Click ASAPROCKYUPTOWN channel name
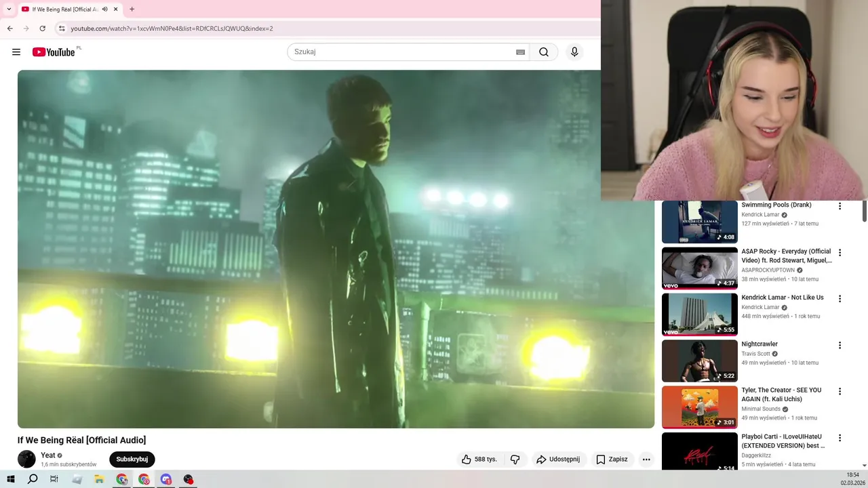The height and width of the screenshot is (488, 868). [768, 270]
